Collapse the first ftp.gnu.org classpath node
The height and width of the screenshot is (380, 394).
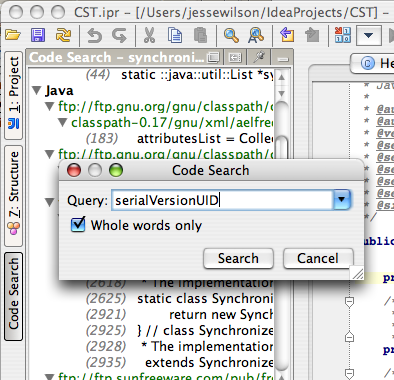[50, 106]
